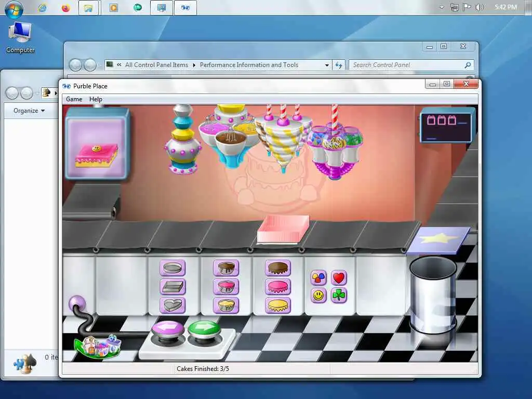532x399 pixels.
Task: Switch to Purble Place taskbar button
Action: pyautogui.click(x=185, y=7)
